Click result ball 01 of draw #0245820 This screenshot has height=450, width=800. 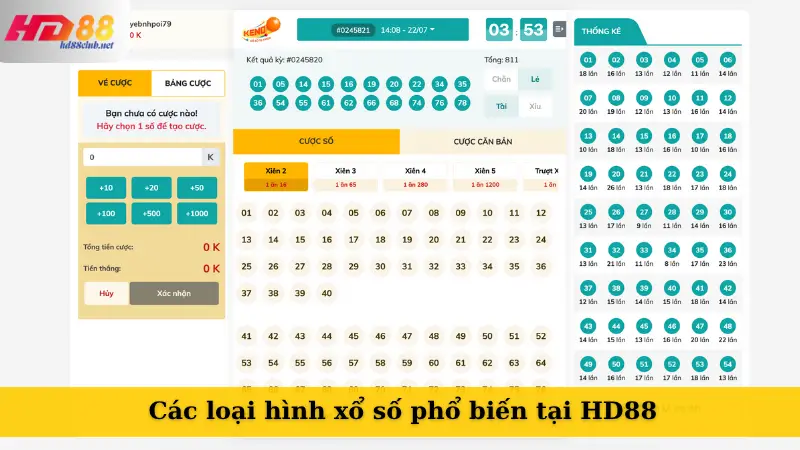pyautogui.click(x=258, y=84)
